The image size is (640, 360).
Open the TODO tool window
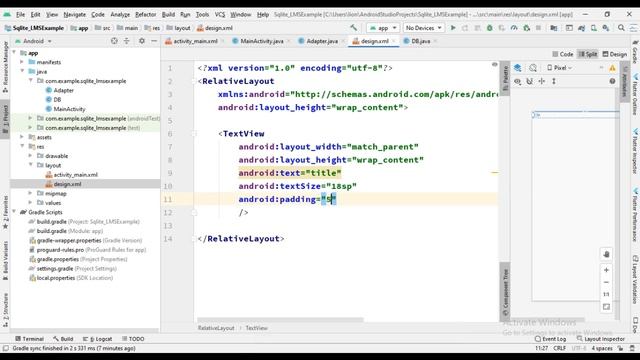click(x=133, y=339)
